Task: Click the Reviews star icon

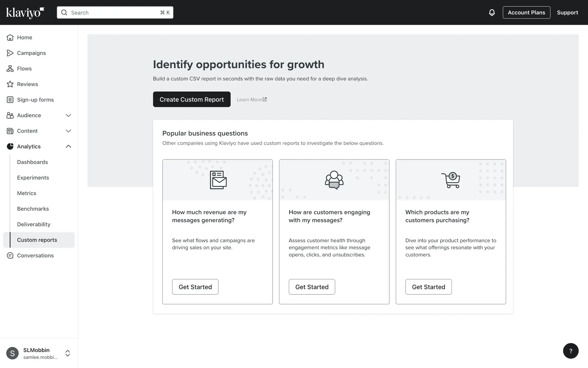Action: coord(10,84)
